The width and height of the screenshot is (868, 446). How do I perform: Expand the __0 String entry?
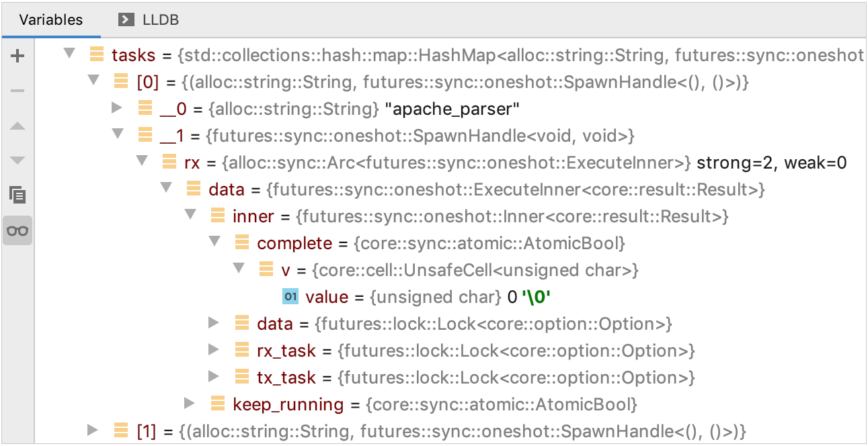(x=116, y=107)
